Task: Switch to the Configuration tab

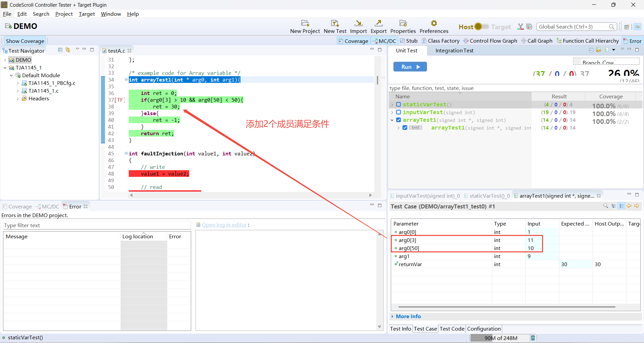Action: 484,329
